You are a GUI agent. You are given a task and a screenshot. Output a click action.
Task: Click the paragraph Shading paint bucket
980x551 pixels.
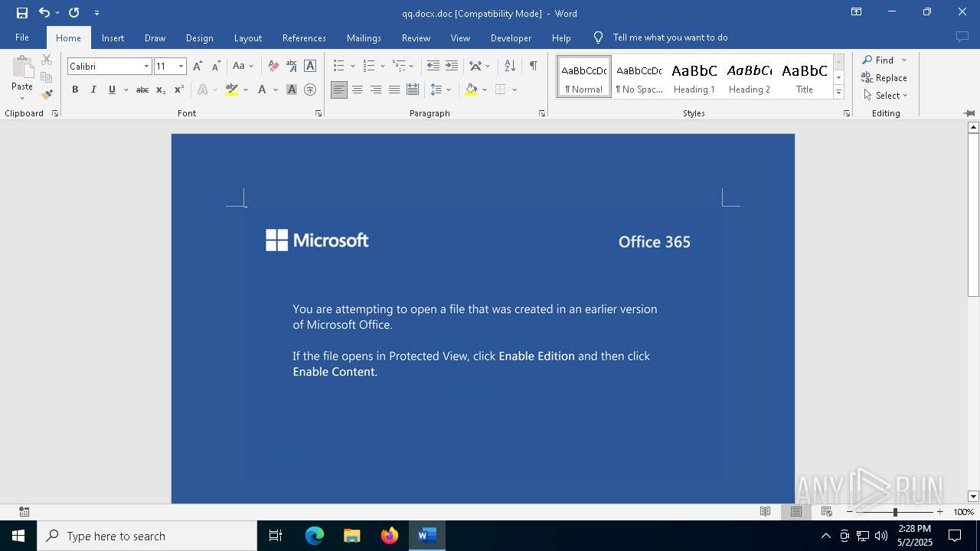click(x=471, y=90)
